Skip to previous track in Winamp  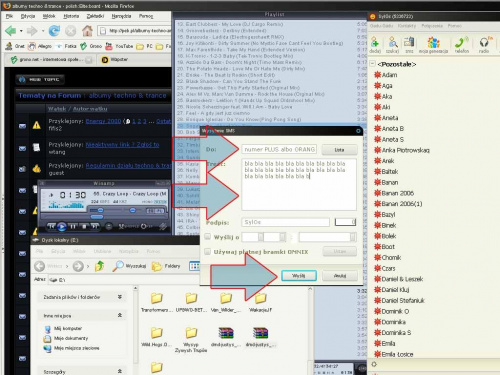(x=51, y=227)
